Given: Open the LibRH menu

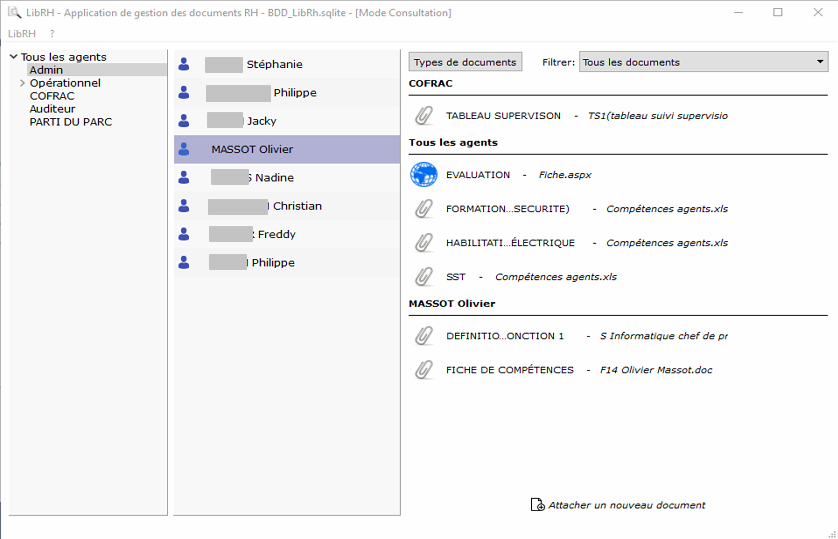Looking at the screenshot, I should point(22,34).
